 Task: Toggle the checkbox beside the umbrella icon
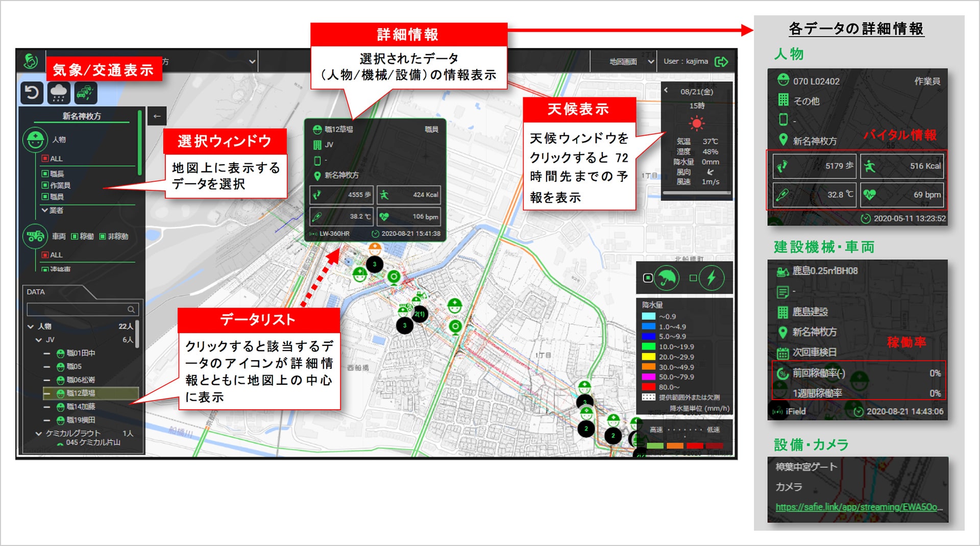(648, 278)
